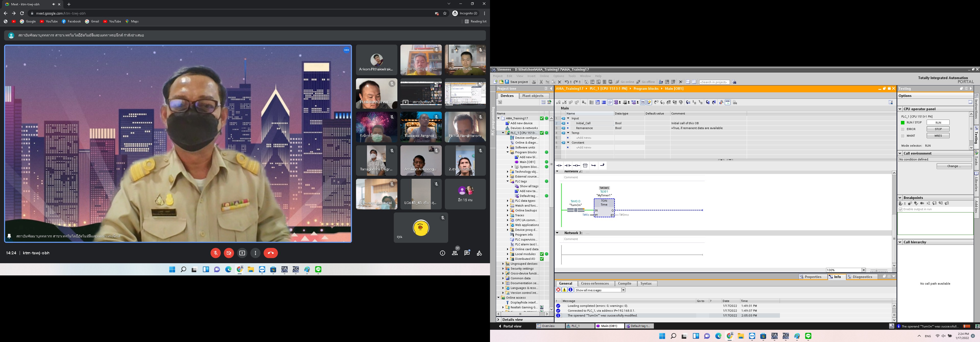This screenshot has width=980, height=342.
Task: Toggle the error messages filter icon
Action: tap(558, 290)
